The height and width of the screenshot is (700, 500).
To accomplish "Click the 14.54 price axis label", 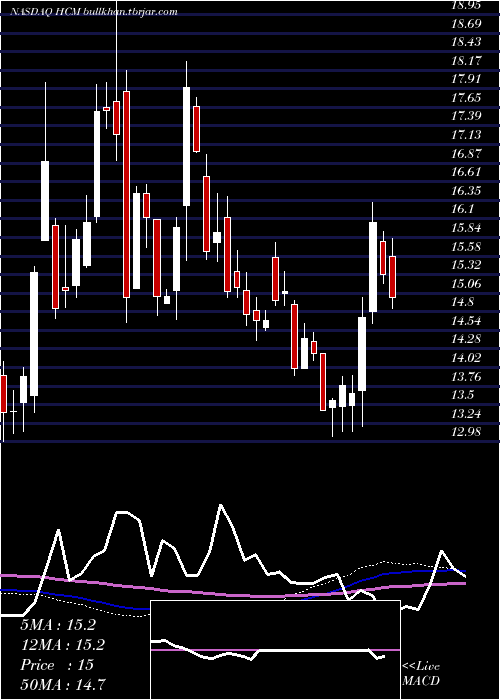I will [x=466, y=321].
